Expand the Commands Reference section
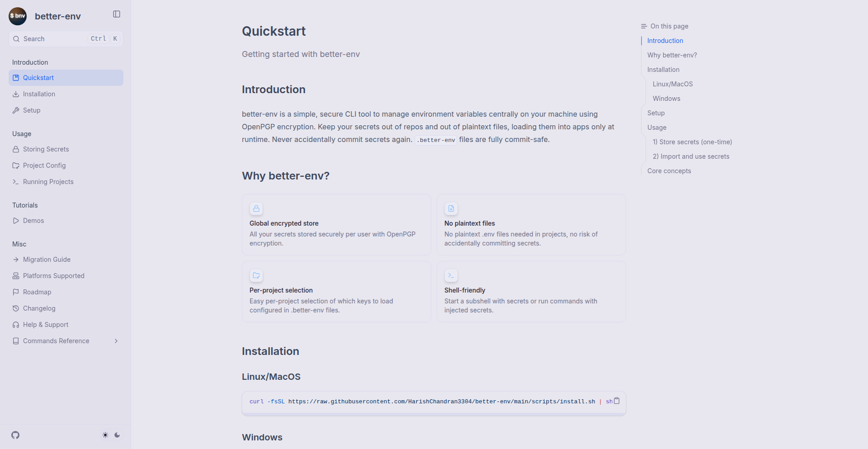868x449 pixels. pyautogui.click(x=116, y=341)
